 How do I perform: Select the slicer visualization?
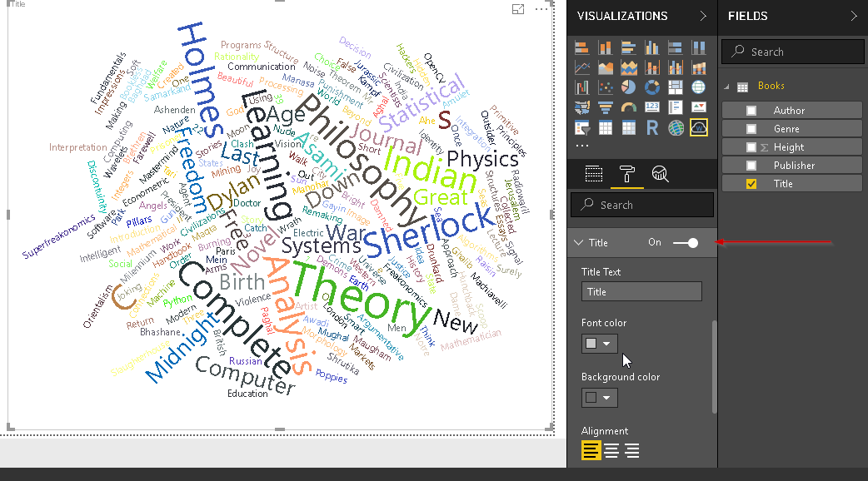click(x=581, y=127)
